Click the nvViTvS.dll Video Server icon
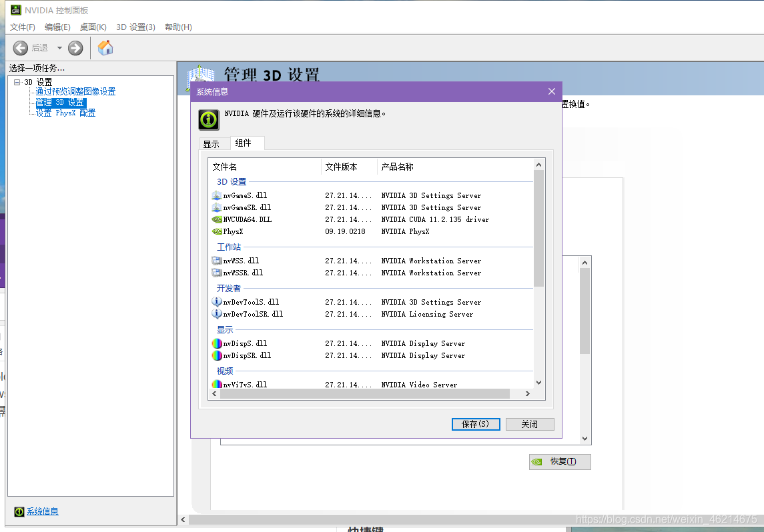Screen dimensions: 764x532 218,384
